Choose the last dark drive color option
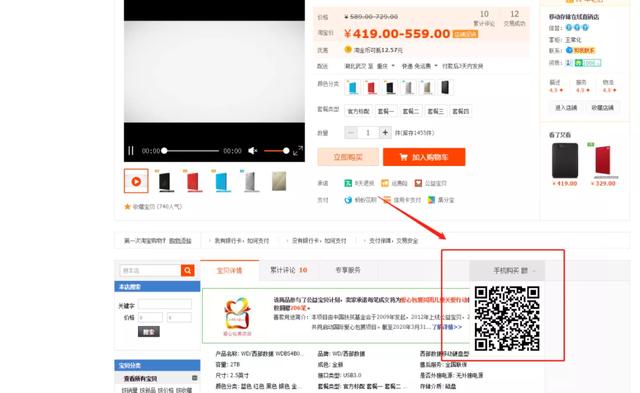The height and width of the screenshot is (393, 640). click(x=445, y=87)
